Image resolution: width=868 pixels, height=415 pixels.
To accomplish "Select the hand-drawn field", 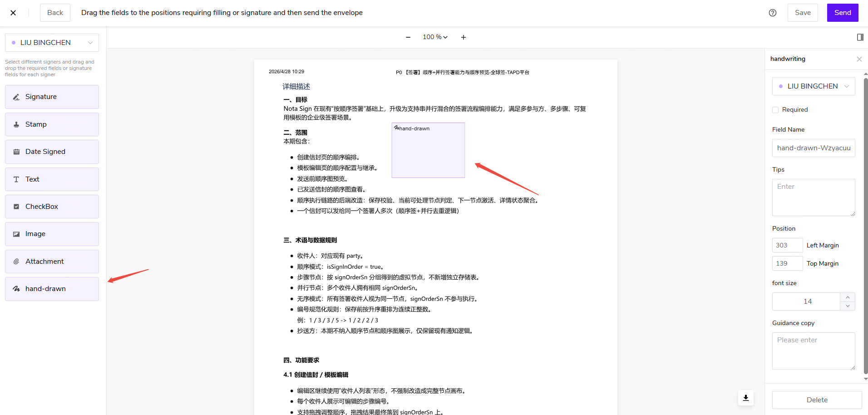I will 52,289.
